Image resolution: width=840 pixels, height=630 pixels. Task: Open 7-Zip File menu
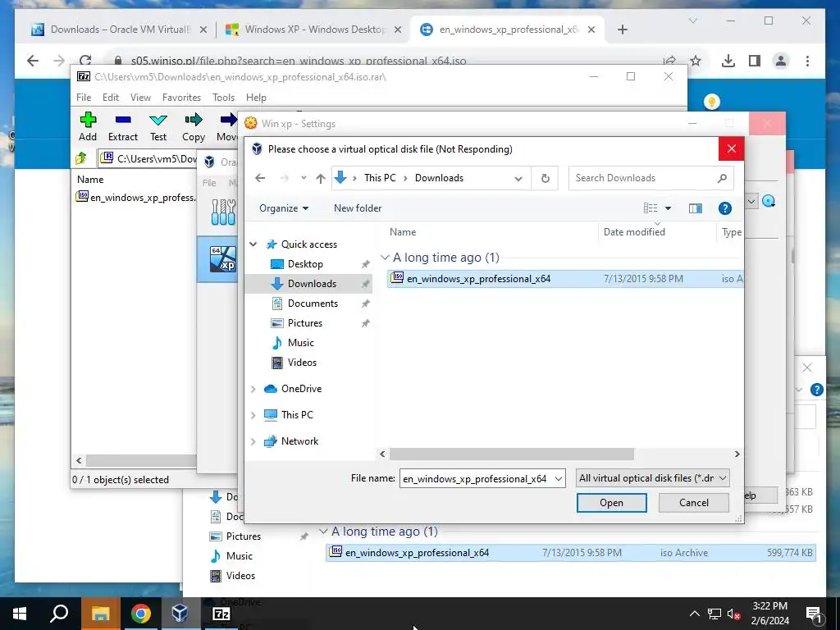click(84, 98)
